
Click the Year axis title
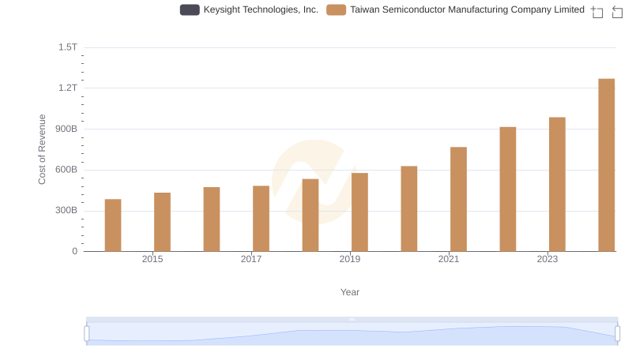(x=350, y=292)
